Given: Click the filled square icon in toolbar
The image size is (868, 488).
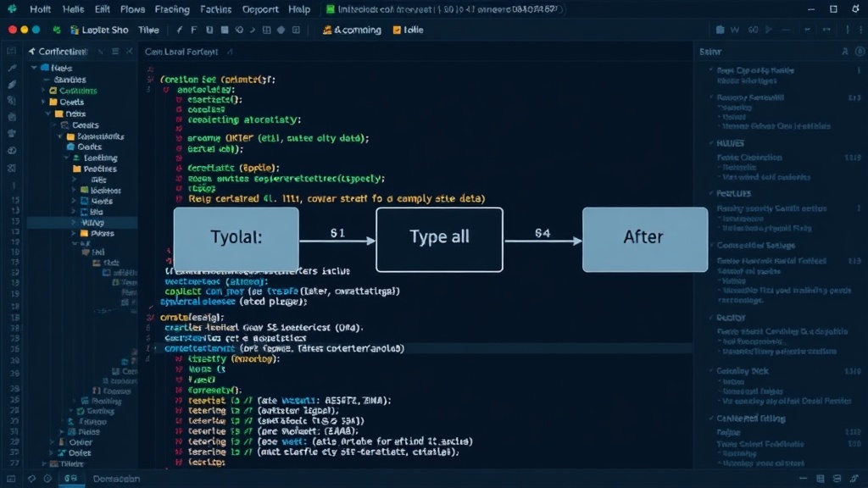Looking at the screenshot, I should pyautogui.click(x=224, y=30).
